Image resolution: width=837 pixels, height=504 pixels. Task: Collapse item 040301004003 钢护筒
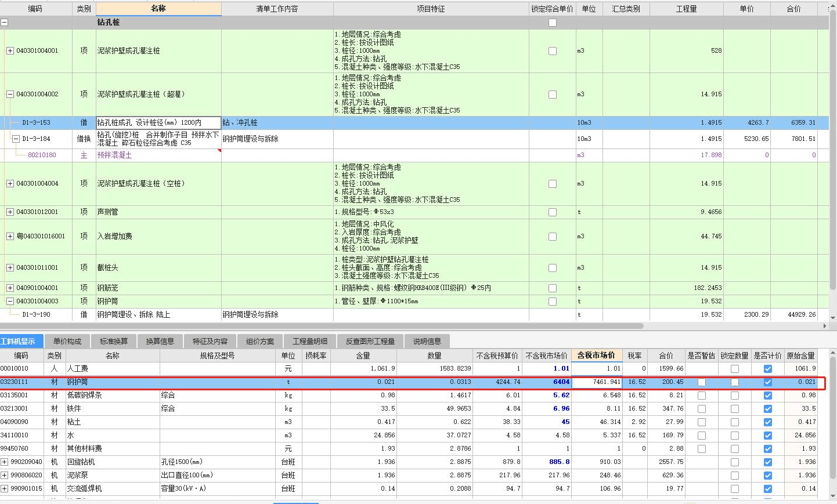coord(10,301)
